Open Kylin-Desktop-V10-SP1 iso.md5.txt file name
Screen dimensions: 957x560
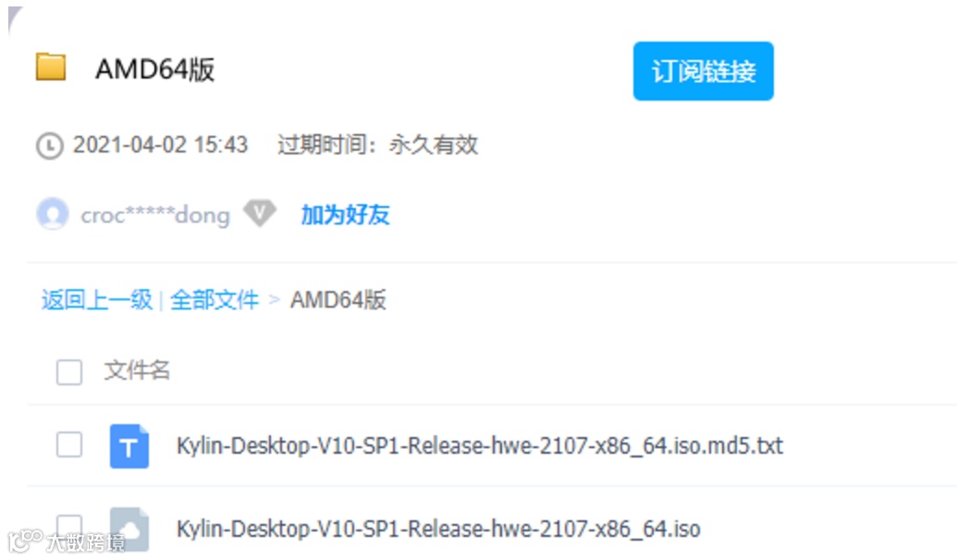tap(480, 446)
